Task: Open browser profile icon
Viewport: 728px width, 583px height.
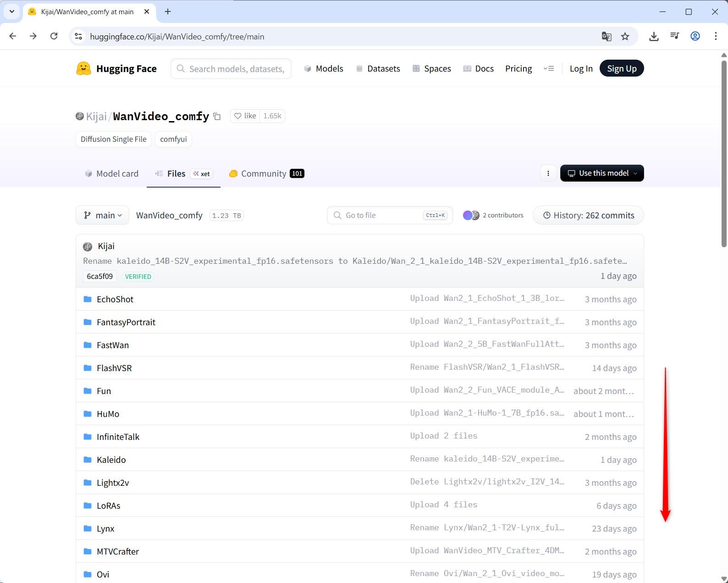Action: (695, 36)
